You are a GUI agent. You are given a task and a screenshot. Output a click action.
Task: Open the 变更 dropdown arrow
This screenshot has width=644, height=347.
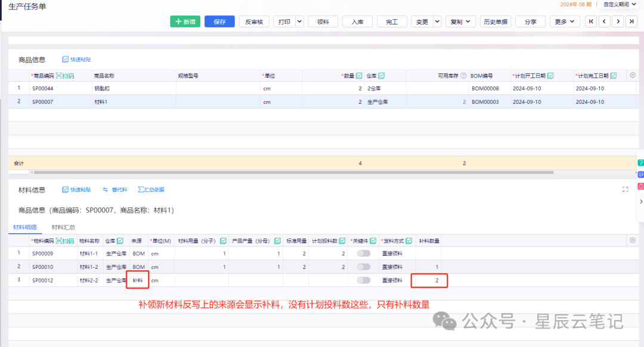[437, 22]
